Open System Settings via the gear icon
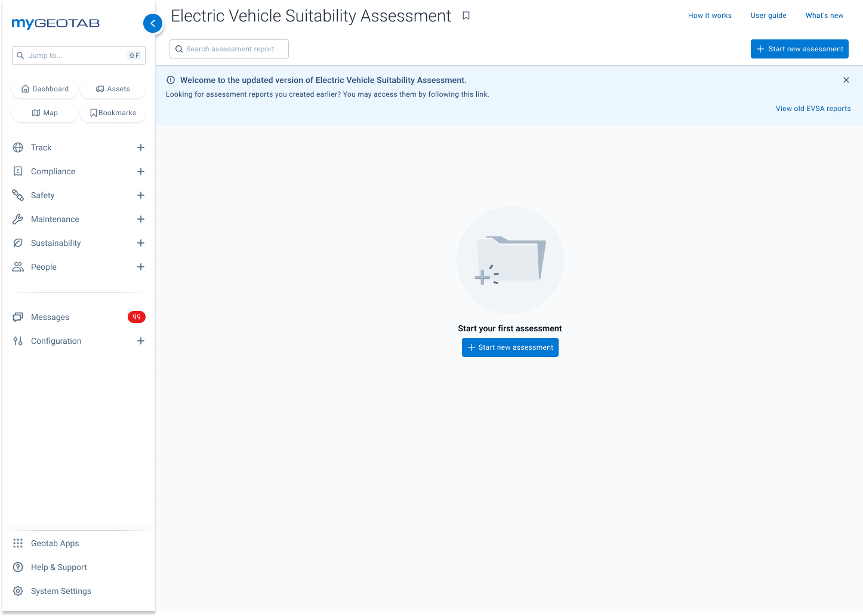863x616 pixels. click(x=18, y=591)
